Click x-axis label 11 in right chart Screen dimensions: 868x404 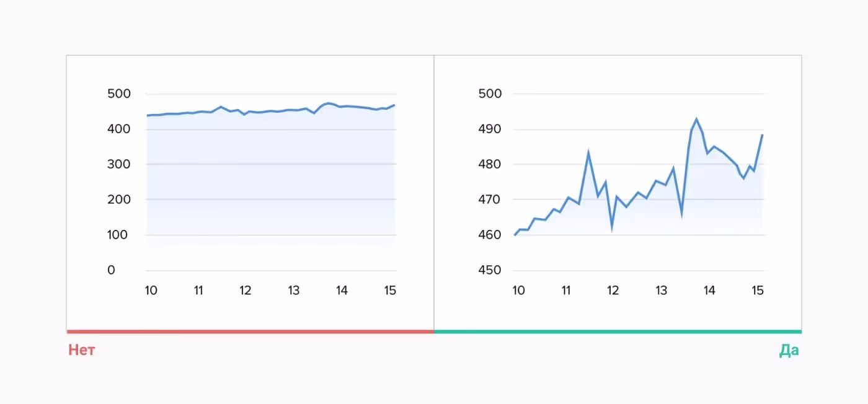point(566,291)
